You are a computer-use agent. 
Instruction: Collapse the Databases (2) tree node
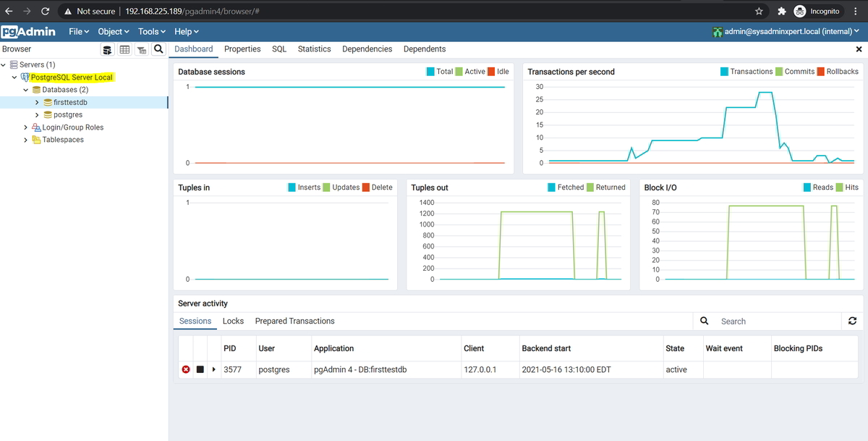[x=26, y=90]
